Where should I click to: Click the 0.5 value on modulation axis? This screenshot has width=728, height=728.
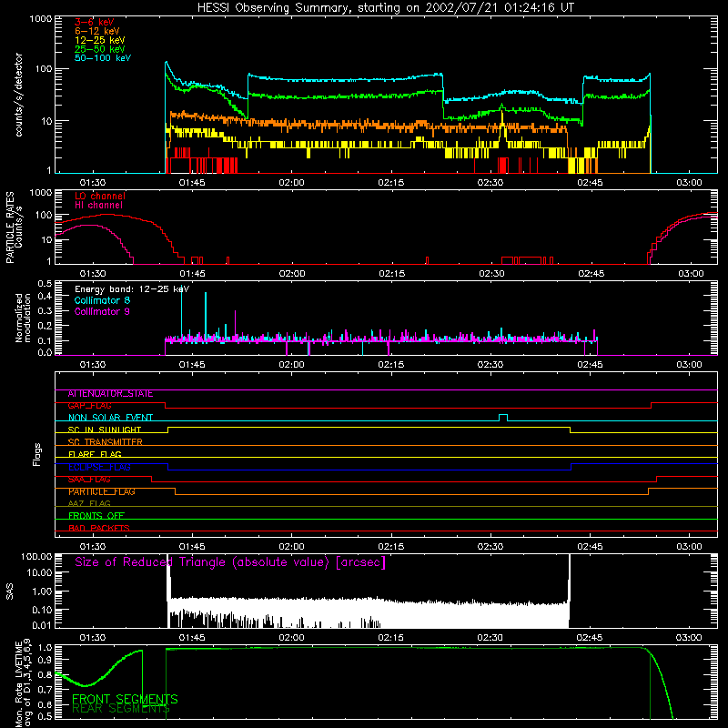45,283
